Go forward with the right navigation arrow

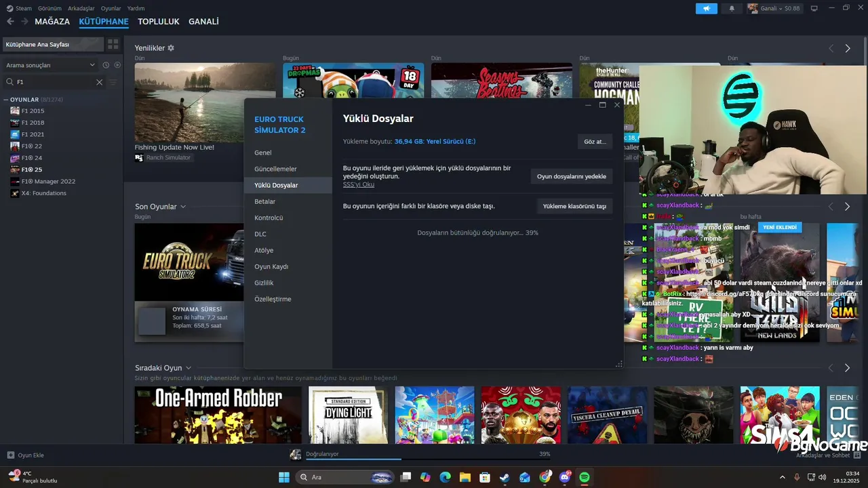coord(24,21)
